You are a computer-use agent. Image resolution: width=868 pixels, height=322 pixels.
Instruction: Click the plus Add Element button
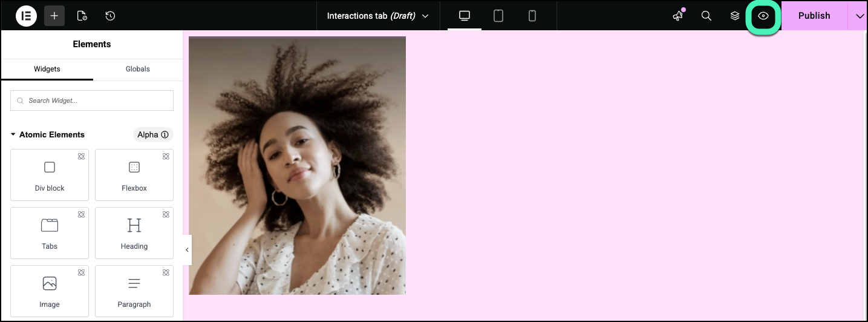coord(54,16)
